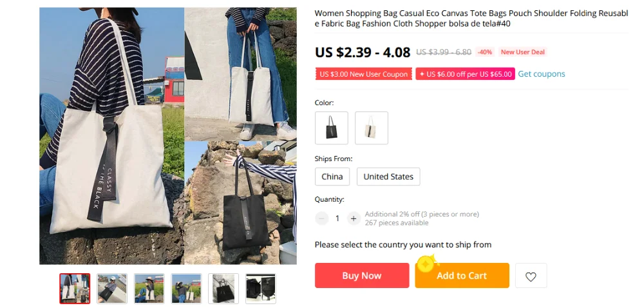This screenshot has height=308, width=644.
Task: Click US $6.00 off per US $65.00 coupon
Action: (x=465, y=74)
